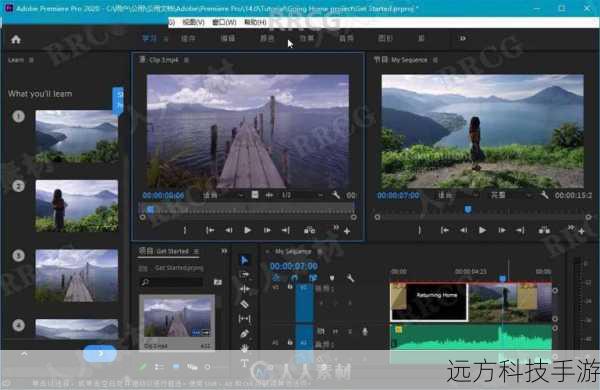The image size is (600, 390).
Task: Select the Track Select Forward tool
Action: pyautogui.click(x=244, y=275)
